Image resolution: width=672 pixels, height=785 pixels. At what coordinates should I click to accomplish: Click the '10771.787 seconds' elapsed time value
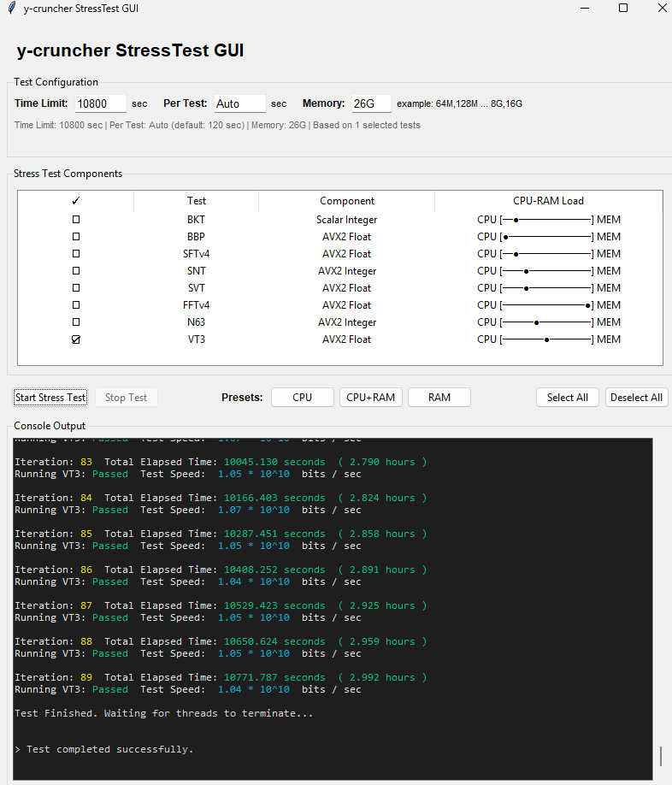(x=274, y=677)
